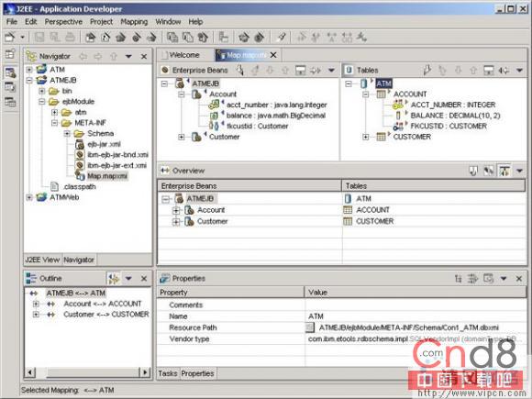This screenshot has width=532, height=399.
Task: Switch to the Tasks tab
Action: tap(168, 373)
